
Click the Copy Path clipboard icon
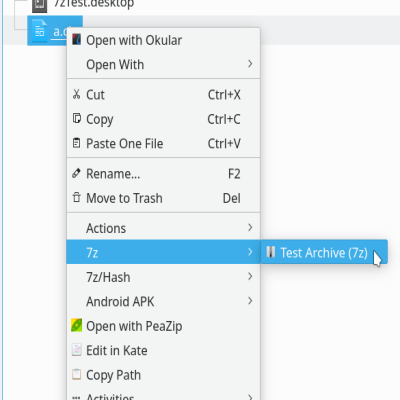77,374
